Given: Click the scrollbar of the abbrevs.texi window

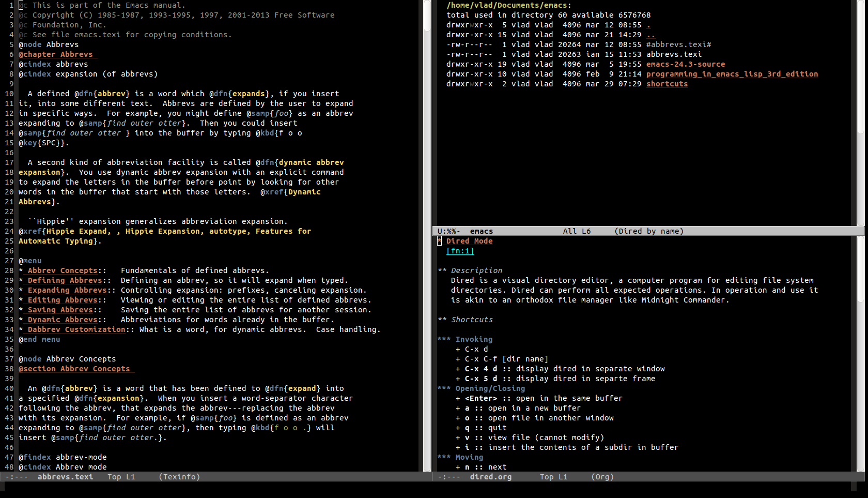Looking at the screenshot, I should tap(427, 235).
